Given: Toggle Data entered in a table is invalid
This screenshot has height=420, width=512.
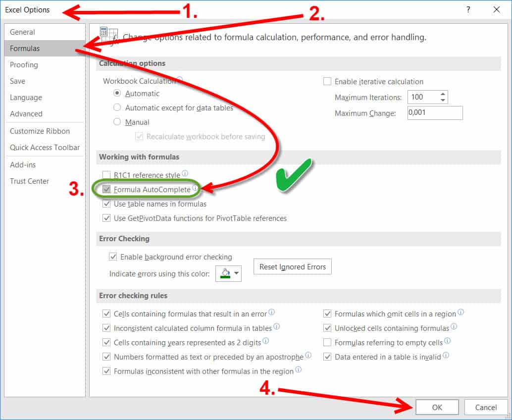Looking at the screenshot, I should point(327,357).
